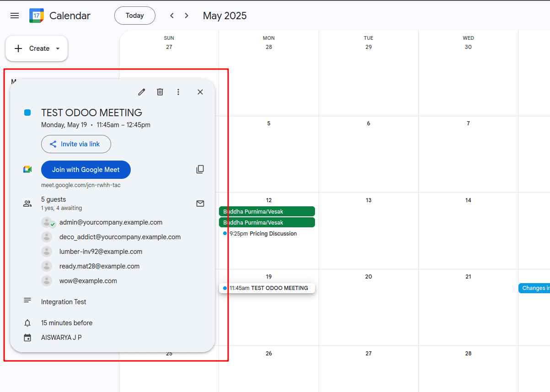Screen dimensions: 550x392
Task: Select guest deco_addict@yourcompany.example.com
Action: [x=120, y=237]
